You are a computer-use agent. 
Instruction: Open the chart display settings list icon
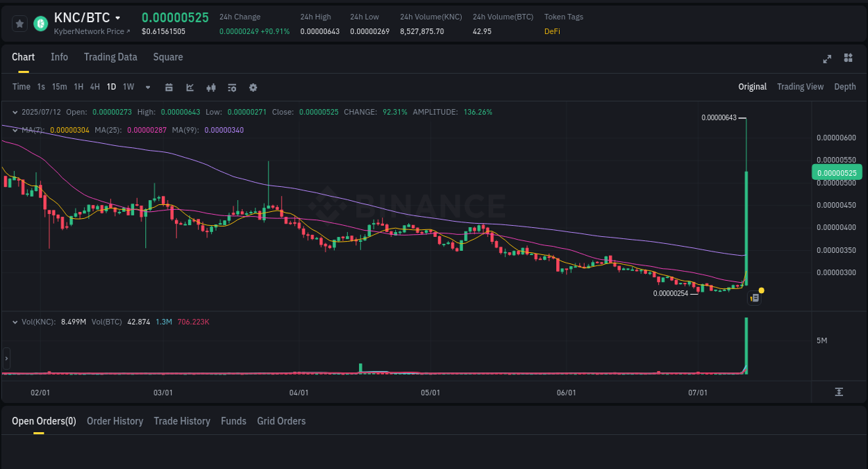point(232,88)
